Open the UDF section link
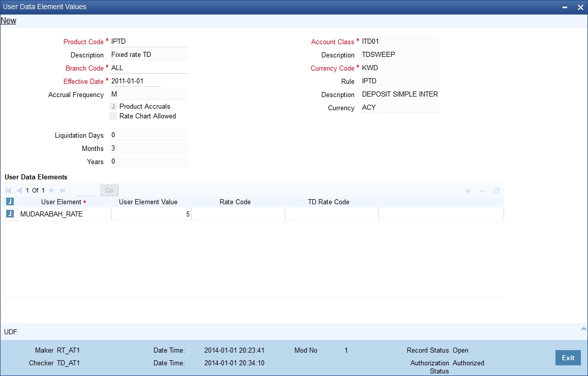588x376 pixels. tap(11, 332)
